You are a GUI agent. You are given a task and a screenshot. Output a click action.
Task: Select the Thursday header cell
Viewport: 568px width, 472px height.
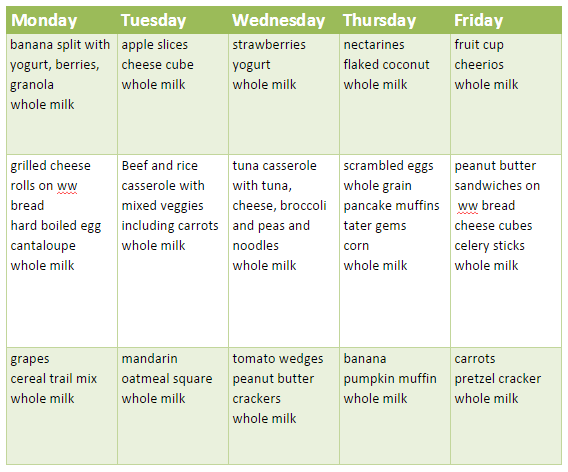(395, 20)
